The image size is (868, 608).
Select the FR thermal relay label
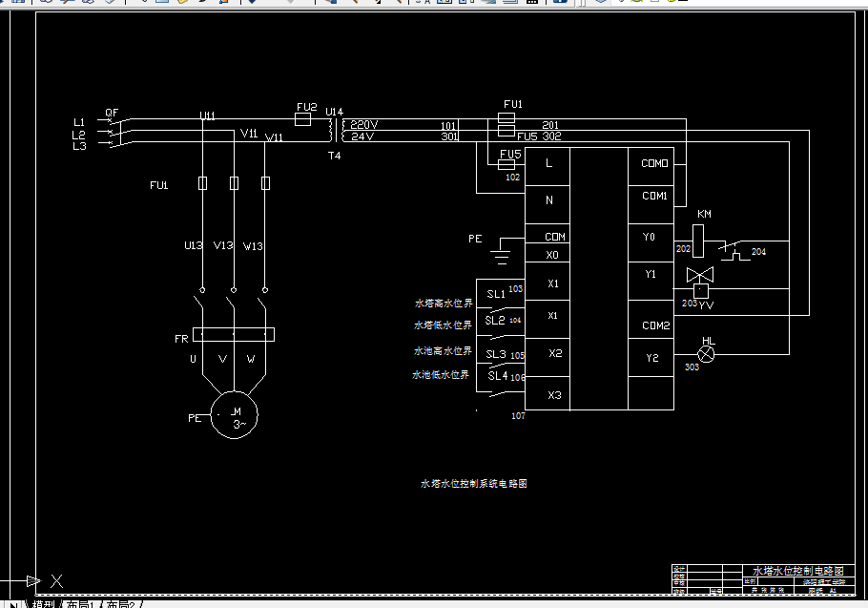181,338
